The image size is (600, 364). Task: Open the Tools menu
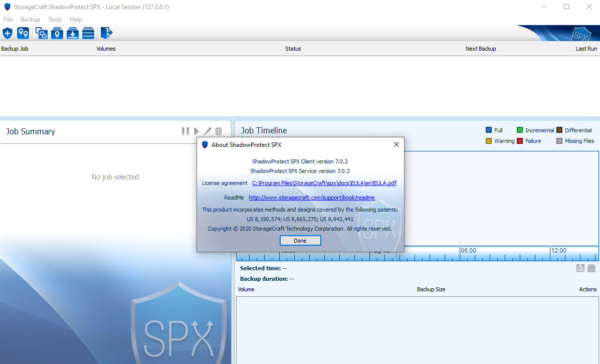click(x=55, y=20)
